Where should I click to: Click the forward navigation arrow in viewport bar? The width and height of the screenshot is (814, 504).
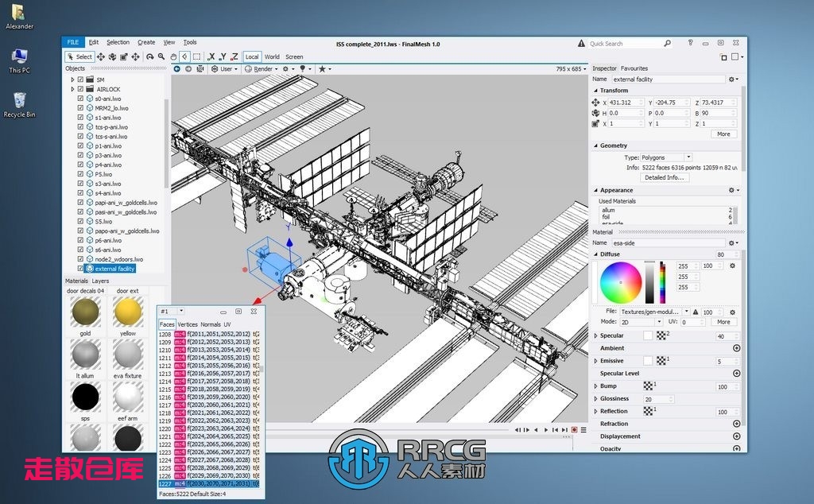click(x=188, y=68)
